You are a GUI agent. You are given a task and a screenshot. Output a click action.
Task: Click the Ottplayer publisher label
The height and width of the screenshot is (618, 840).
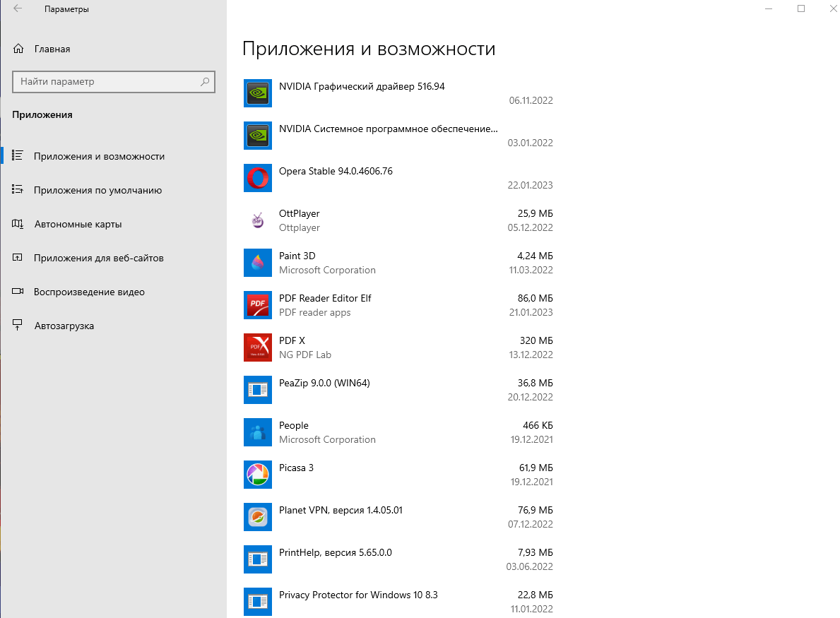[x=300, y=227]
